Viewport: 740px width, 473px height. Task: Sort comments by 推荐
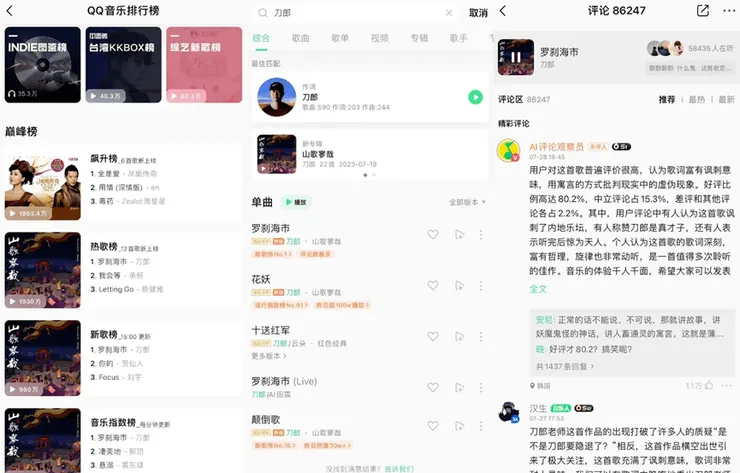click(x=667, y=100)
